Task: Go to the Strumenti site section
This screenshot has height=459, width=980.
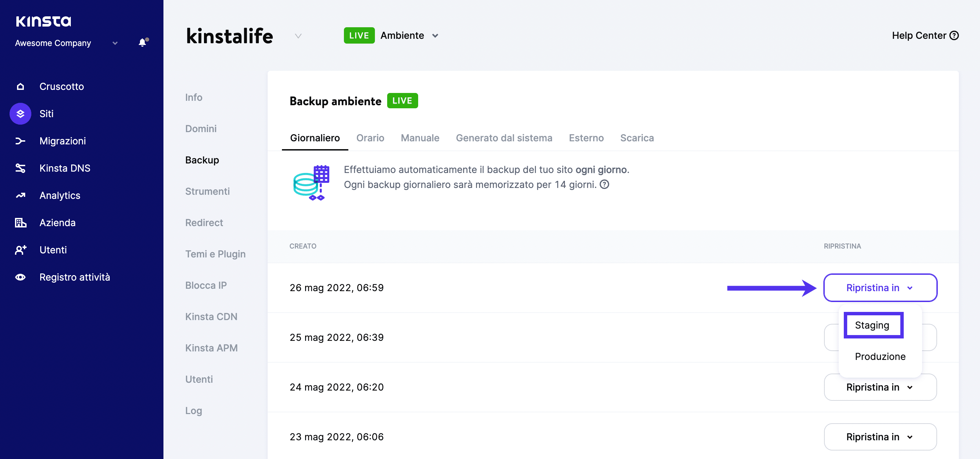Action: point(207,191)
